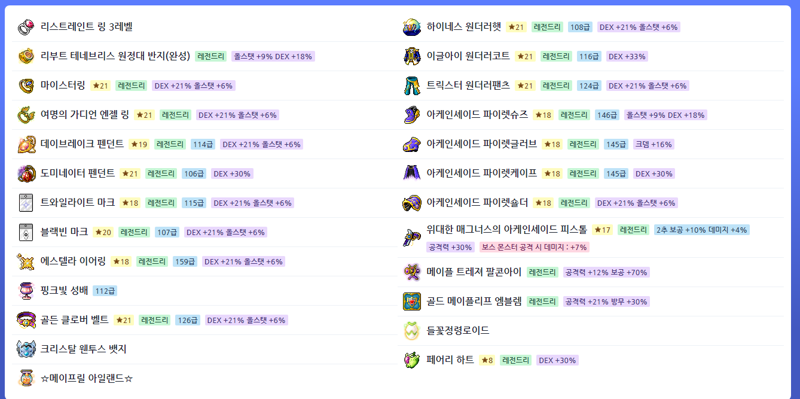
Task: Click the DEX +30% tag on 파이렛케이프
Action: (x=654, y=173)
